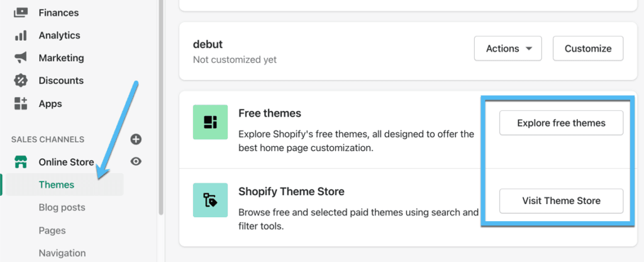Click the teal Shopify Theme Store icon
Viewport: 644px width, 262px height.
click(210, 200)
